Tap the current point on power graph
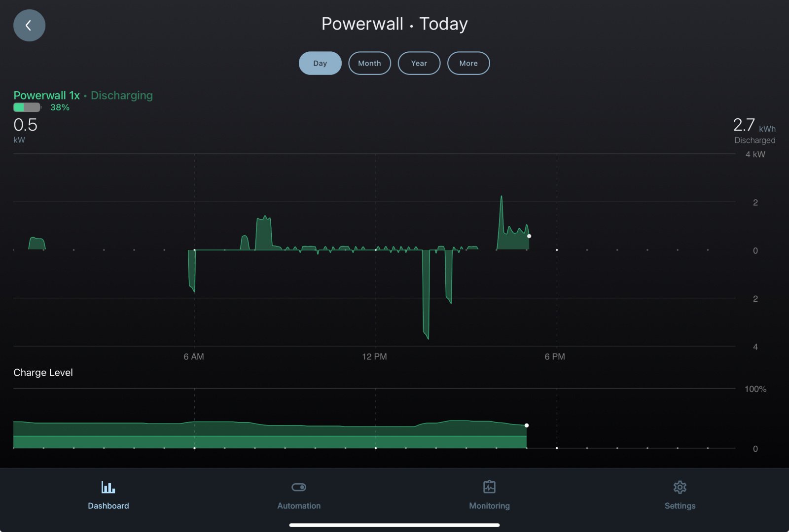Viewport: 789px width, 532px height. (x=529, y=236)
